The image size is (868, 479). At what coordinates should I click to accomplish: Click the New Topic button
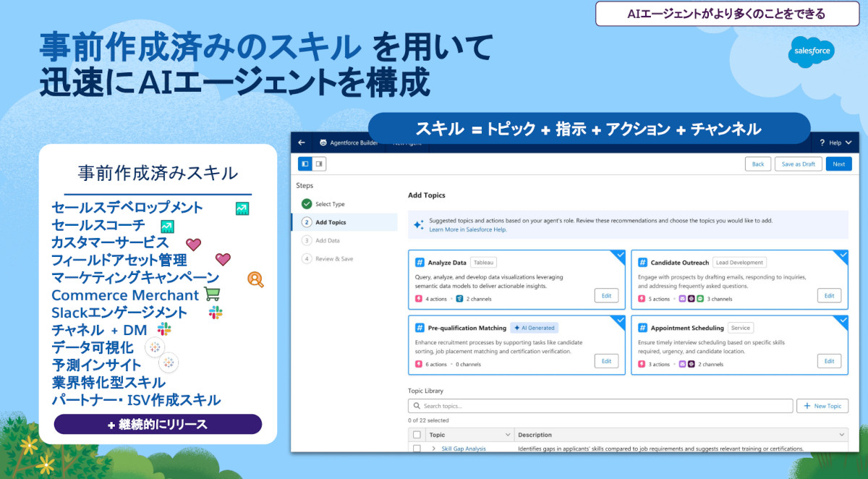tap(822, 406)
